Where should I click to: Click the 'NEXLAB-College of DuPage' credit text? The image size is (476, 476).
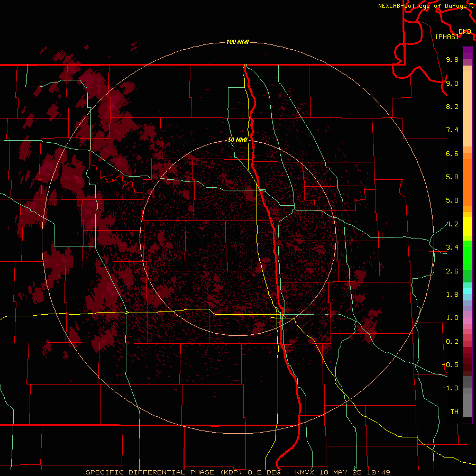tap(422, 6)
